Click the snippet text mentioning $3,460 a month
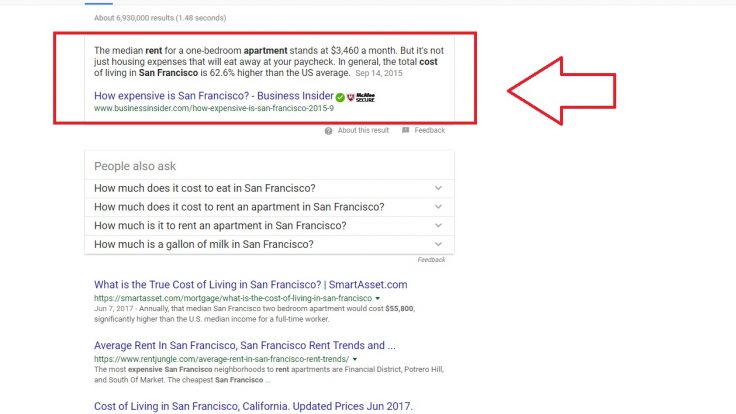The height and width of the screenshot is (414, 736). click(268, 61)
